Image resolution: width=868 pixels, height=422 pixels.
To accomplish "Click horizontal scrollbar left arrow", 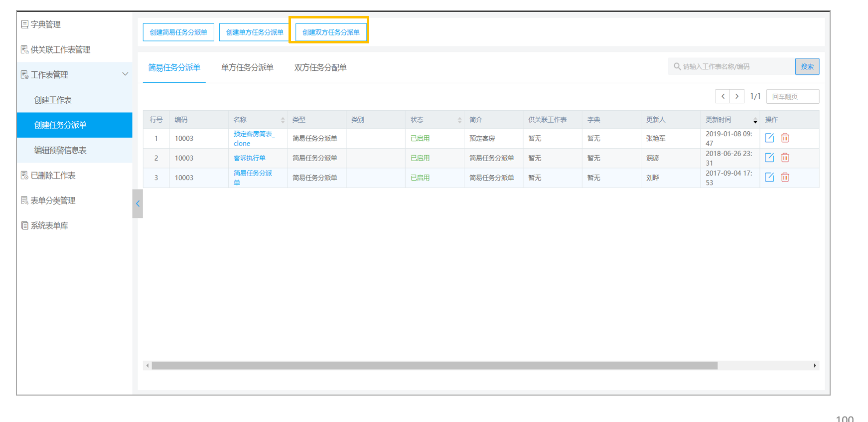I will click(147, 366).
